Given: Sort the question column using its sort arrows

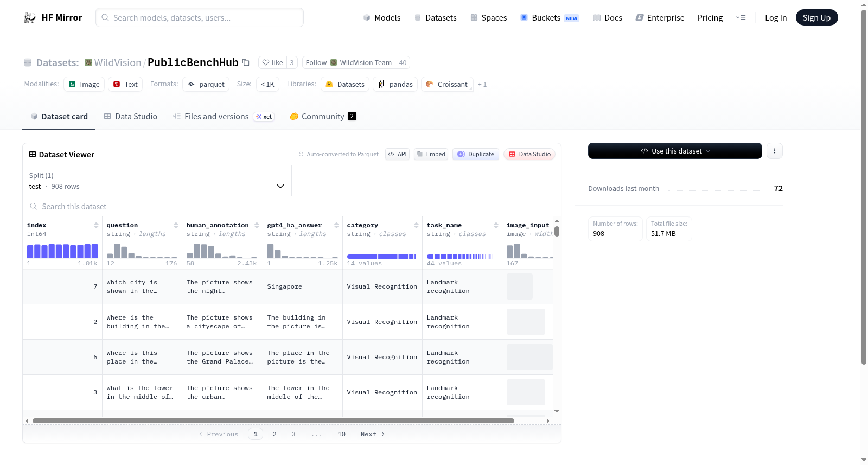Looking at the screenshot, I should tap(176, 225).
